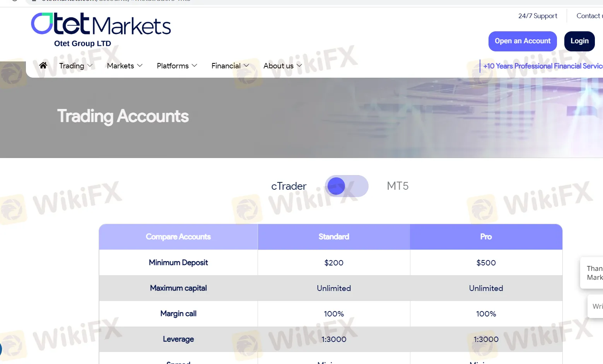Open the 24/7 Support link
This screenshot has width=603, height=364.
[x=538, y=16]
